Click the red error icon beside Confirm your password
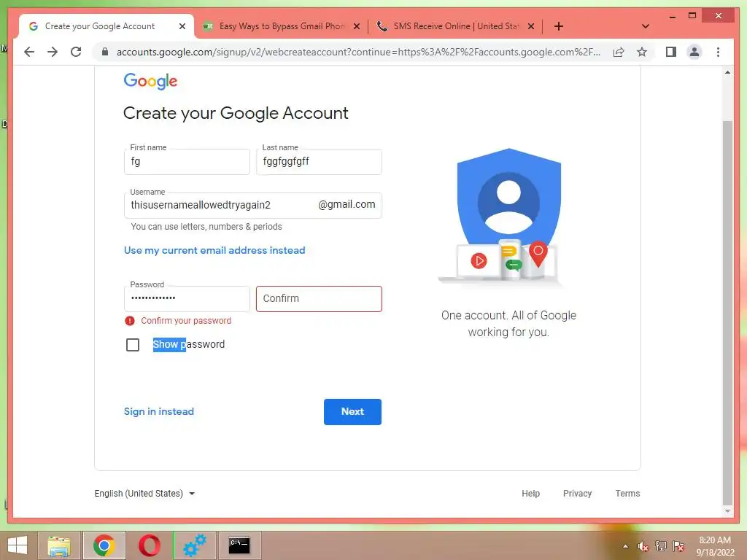747x560 pixels. [x=130, y=321]
